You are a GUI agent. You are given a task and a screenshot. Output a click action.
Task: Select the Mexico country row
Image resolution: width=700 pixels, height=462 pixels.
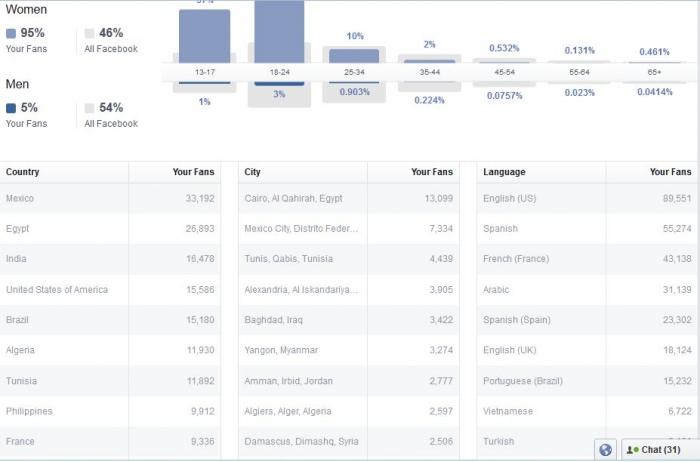tap(110, 198)
